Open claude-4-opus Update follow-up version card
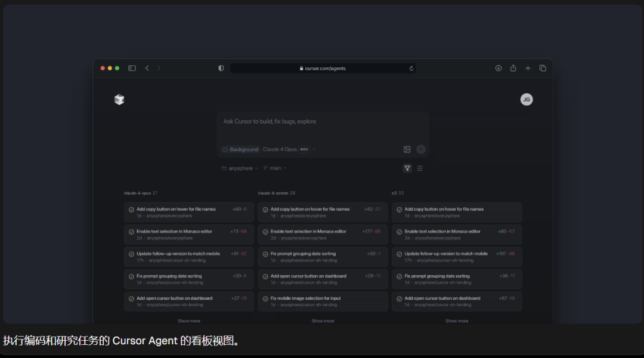644x358 pixels. coord(189,257)
